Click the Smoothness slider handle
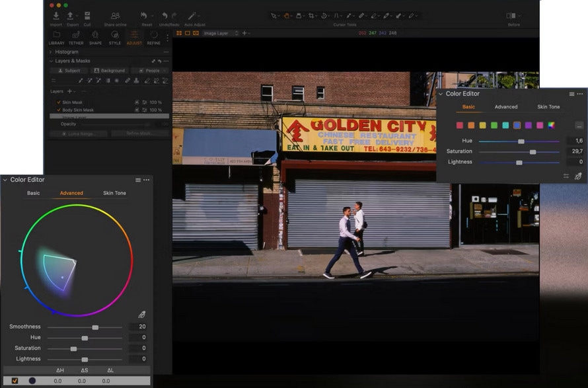This screenshot has height=388, width=588. 95,327
